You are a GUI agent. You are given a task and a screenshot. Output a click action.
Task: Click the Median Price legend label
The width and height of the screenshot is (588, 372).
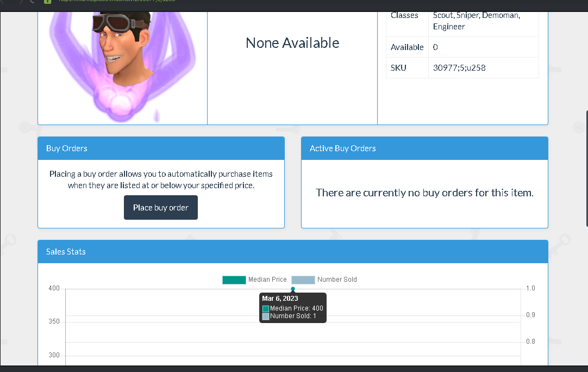click(x=267, y=280)
